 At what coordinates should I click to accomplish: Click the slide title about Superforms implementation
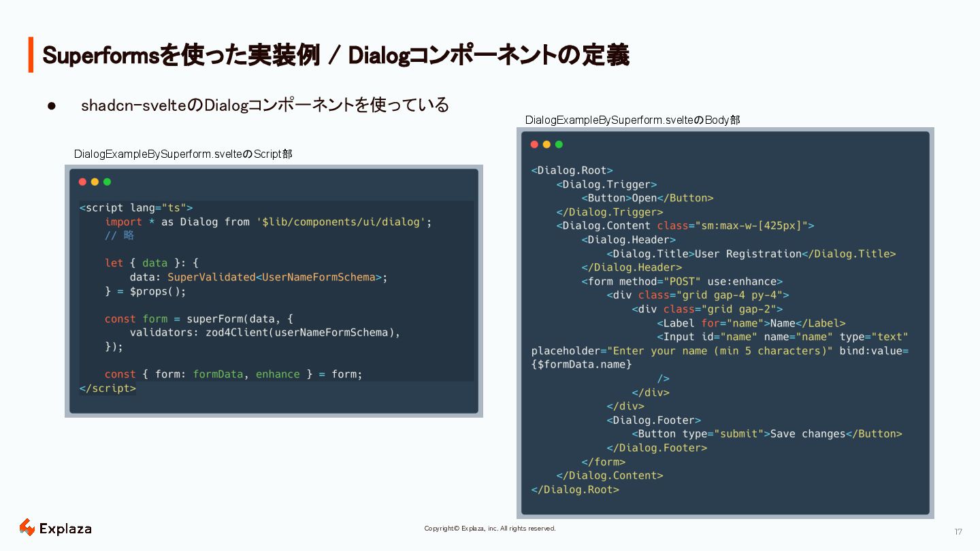[336, 55]
